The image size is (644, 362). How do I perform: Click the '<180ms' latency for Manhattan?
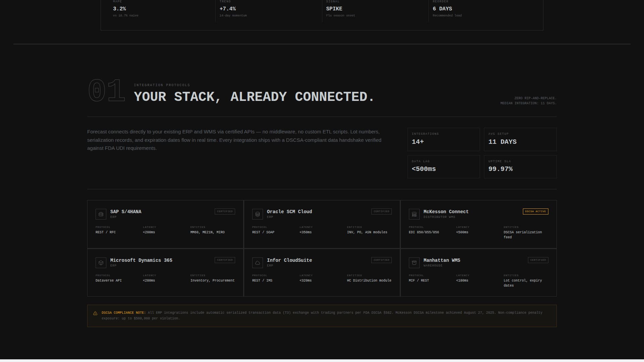click(x=462, y=281)
